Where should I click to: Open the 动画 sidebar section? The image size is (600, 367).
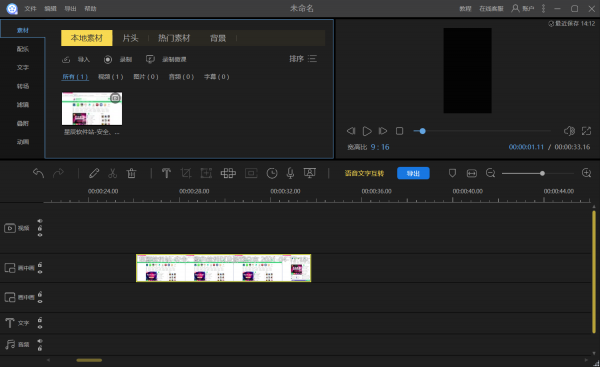tap(23, 142)
